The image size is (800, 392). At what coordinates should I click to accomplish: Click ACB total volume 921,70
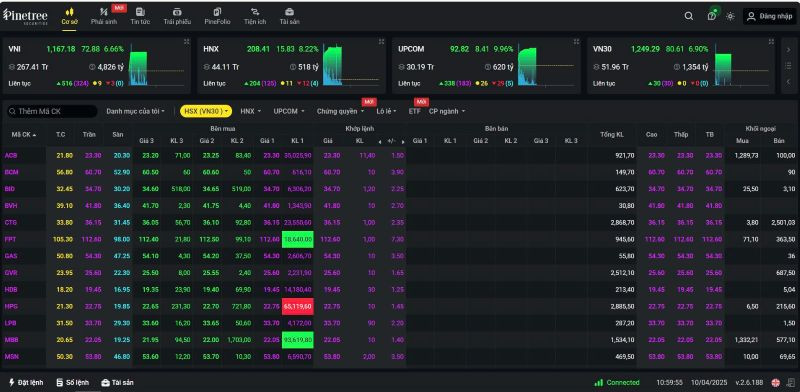625,155
